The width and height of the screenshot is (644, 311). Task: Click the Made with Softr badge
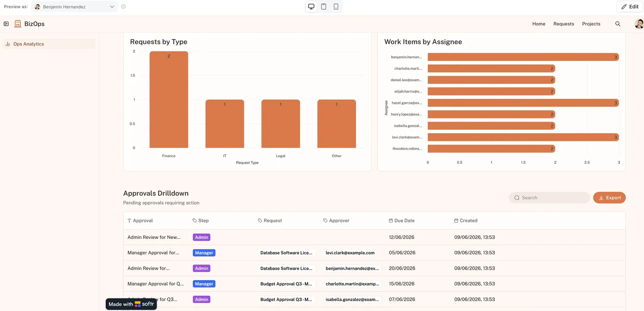coord(131,304)
